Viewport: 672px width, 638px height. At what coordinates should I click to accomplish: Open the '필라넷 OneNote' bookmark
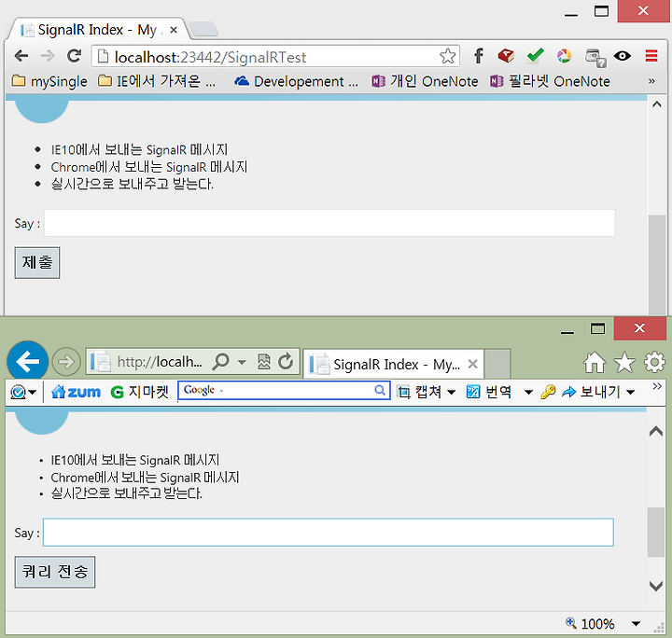tap(550, 81)
